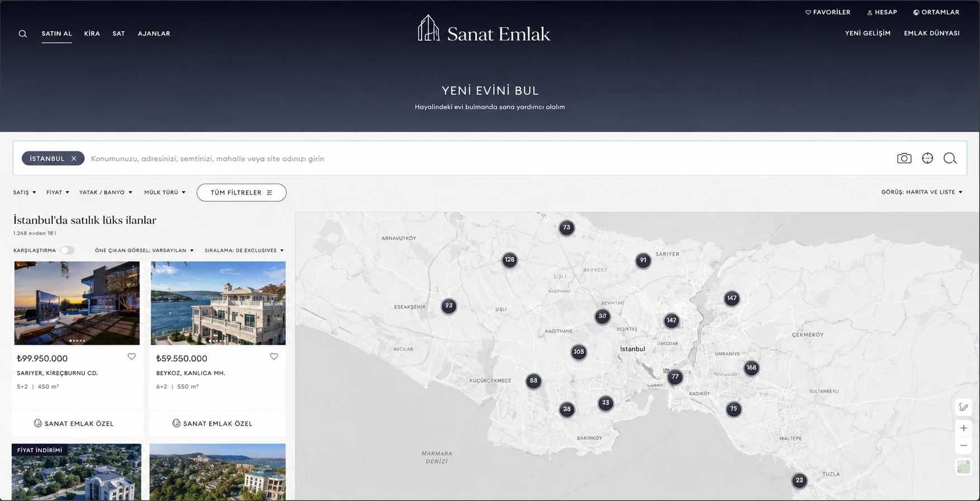Start image search with the camera icon
This screenshot has height=501, width=980.
pos(904,159)
